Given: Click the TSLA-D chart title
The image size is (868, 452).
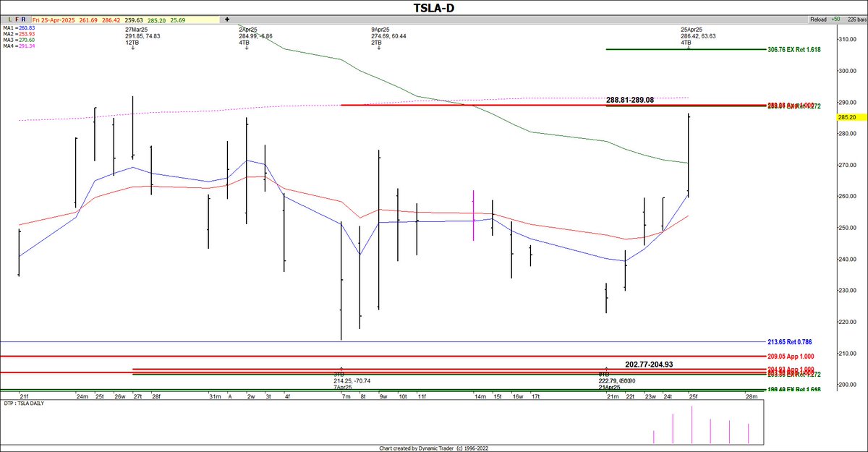Looking at the screenshot, I should [x=434, y=7].
